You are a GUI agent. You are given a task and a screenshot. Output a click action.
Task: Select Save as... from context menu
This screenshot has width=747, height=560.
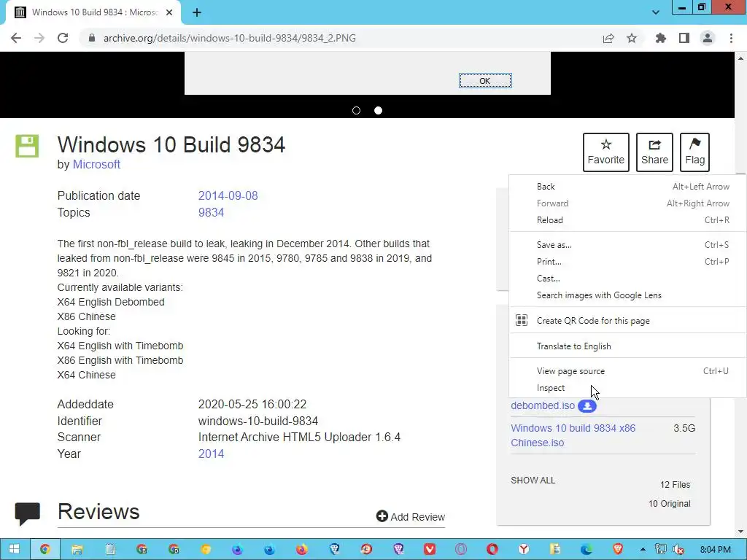[627, 245]
